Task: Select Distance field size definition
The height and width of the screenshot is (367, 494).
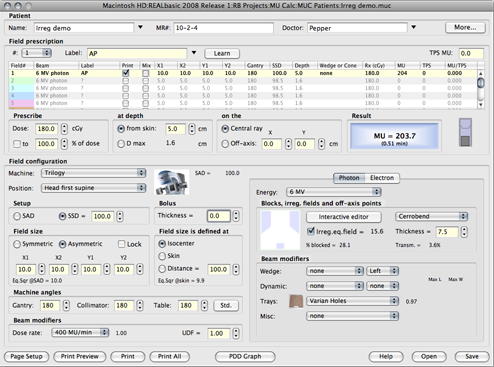Action: 162,269
